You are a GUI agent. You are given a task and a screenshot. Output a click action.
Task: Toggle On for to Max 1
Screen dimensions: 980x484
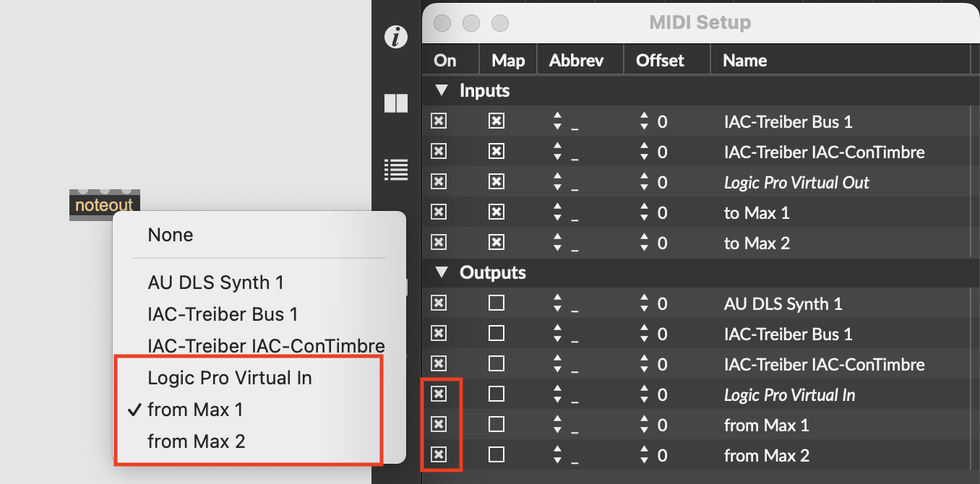(x=438, y=212)
